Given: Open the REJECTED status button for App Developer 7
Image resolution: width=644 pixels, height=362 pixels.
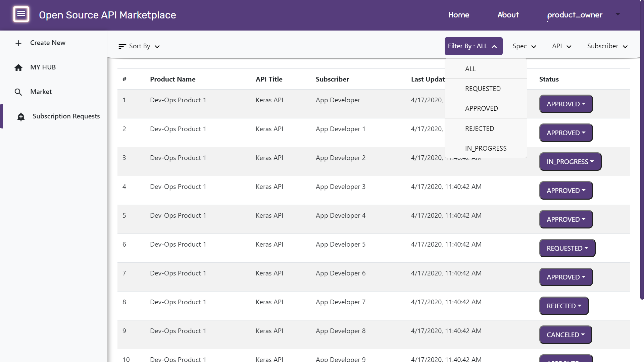Looking at the screenshot, I should click(563, 306).
